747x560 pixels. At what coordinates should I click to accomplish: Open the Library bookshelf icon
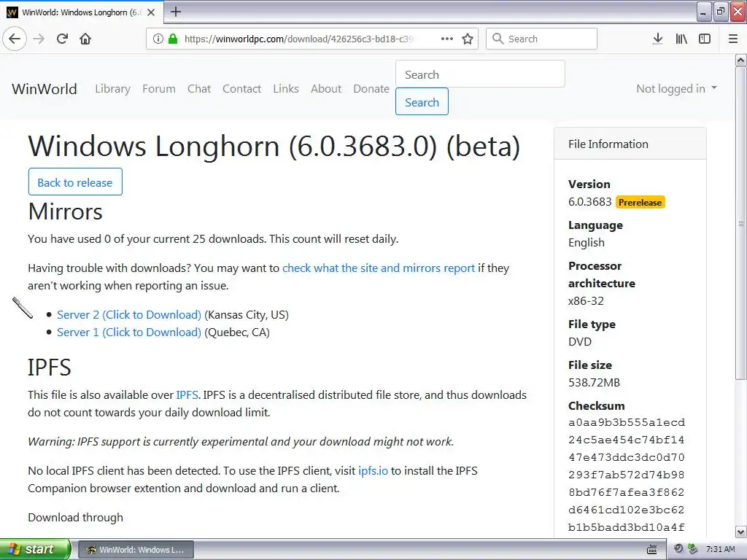click(681, 39)
